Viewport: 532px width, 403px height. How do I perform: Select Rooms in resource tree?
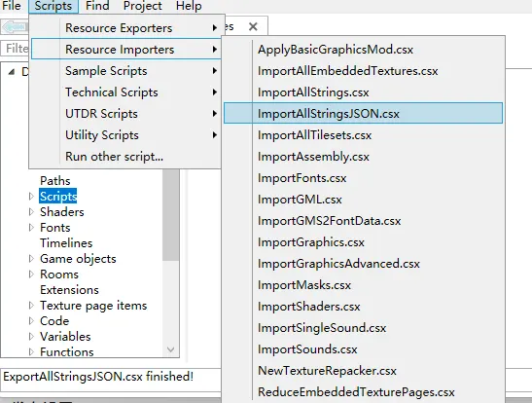coord(59,275)
